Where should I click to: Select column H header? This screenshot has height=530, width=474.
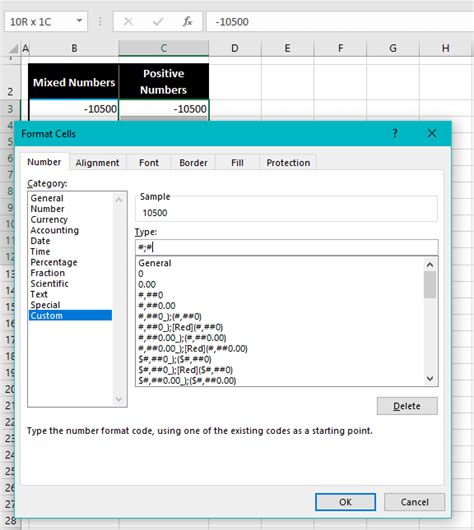pos(446,48)
